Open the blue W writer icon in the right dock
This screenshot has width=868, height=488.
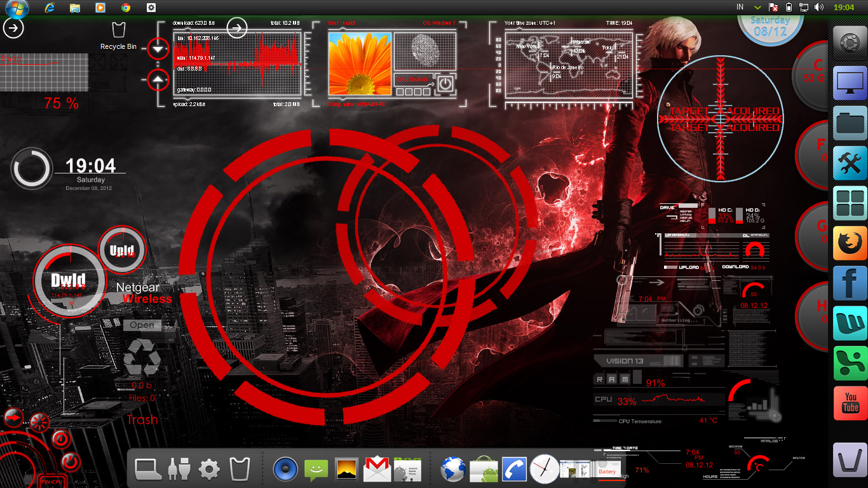point(850,323)
